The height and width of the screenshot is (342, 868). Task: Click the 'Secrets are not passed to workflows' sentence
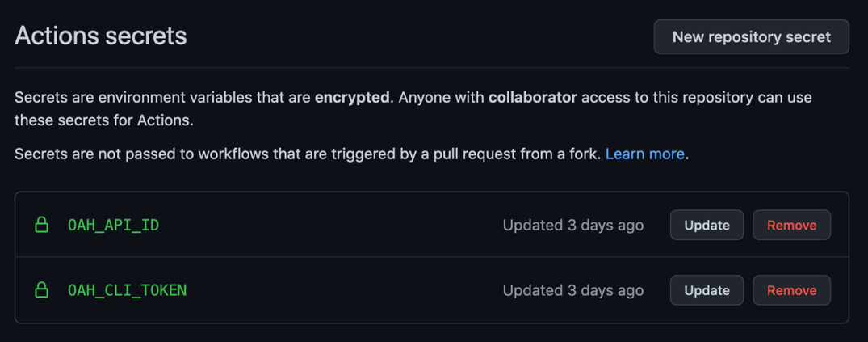[x=161, y=154]
